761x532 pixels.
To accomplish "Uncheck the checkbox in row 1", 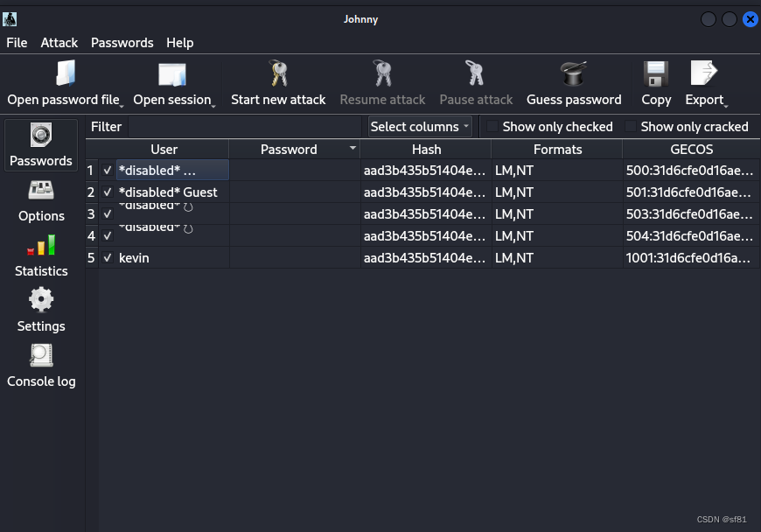I will [108, 171].
